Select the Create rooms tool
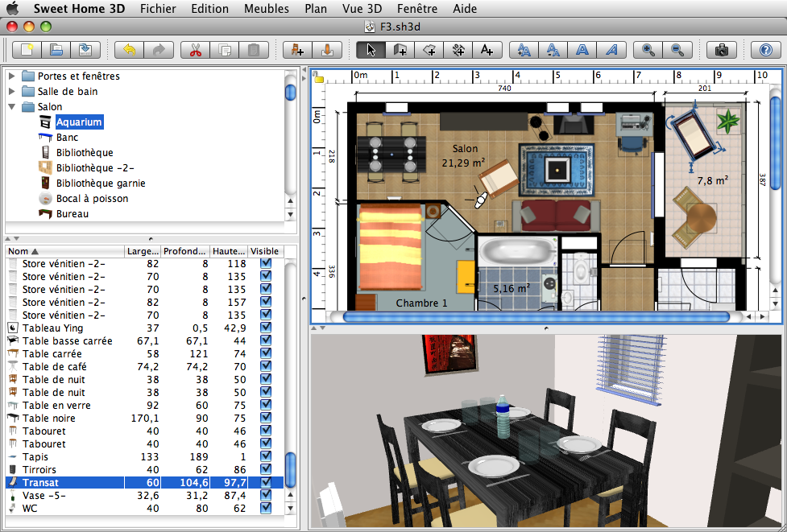 click(x=429, y=50)
